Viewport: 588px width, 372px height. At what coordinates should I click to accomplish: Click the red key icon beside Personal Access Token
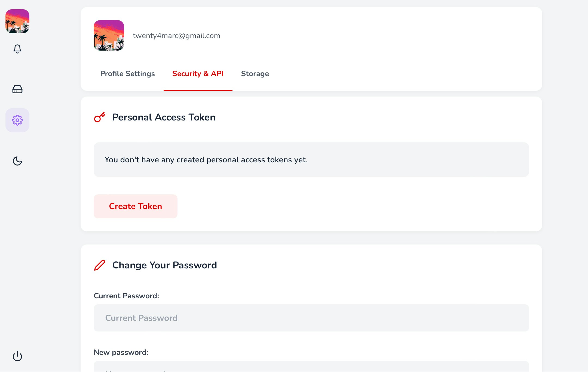click(100, 117)
